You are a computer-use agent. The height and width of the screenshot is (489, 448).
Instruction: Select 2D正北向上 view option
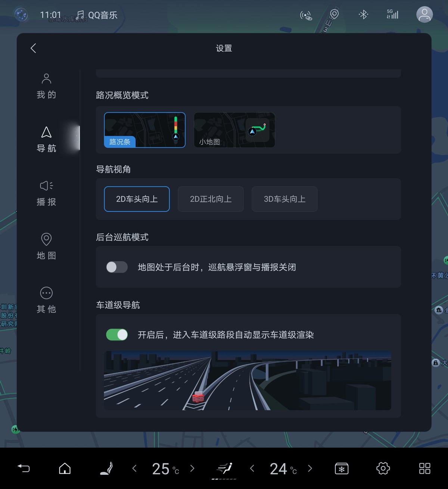click(211, 199)
